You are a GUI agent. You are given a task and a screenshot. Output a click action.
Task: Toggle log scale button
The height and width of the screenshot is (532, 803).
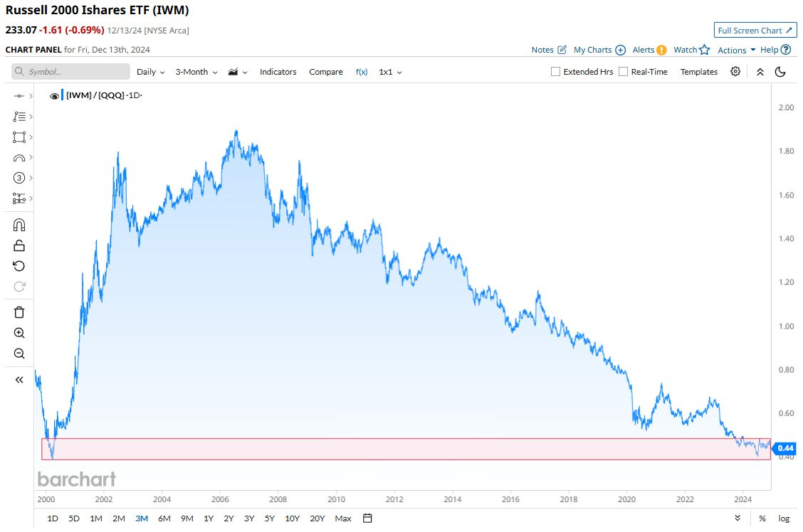(x=784, y=518)
